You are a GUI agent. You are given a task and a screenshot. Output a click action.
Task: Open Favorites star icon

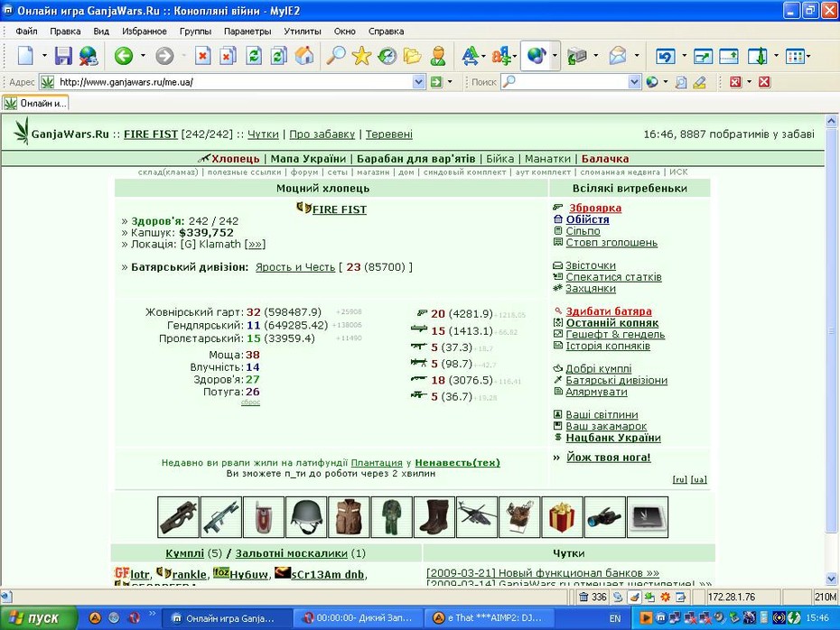click(x=361, y=56)
